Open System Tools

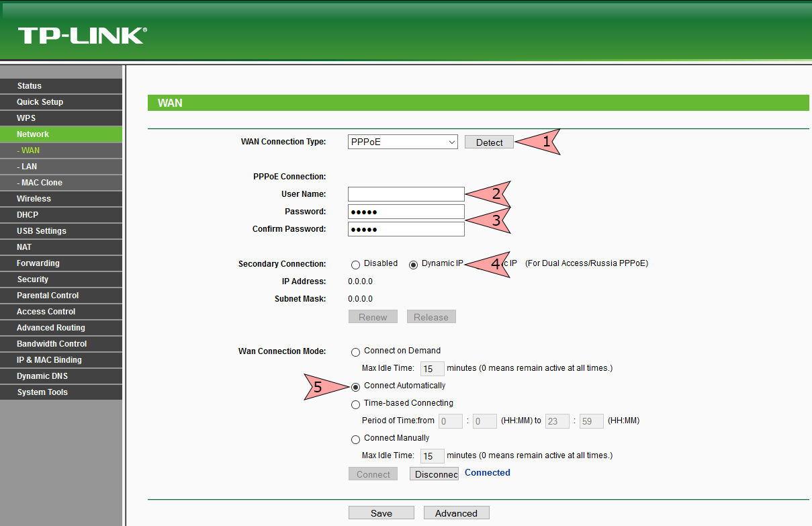tap(42, 392)
